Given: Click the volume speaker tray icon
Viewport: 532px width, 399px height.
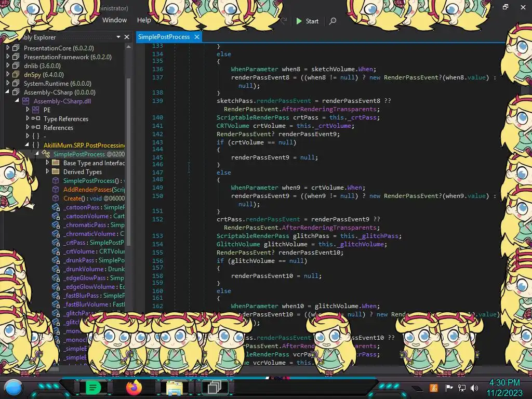Looking at the screenshot, I should click(474, 388).
